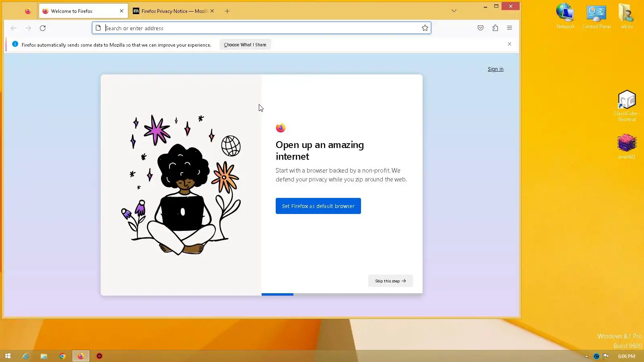
Task: Save page to Pocket
Action: [x=481, y=28]
